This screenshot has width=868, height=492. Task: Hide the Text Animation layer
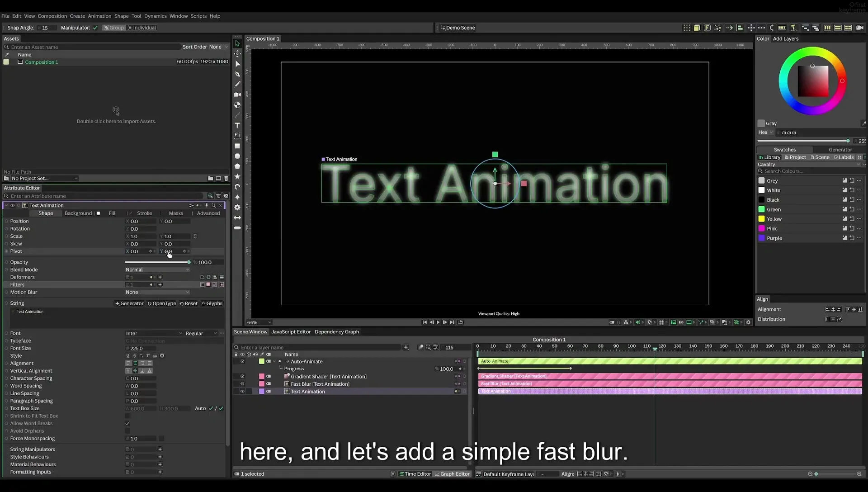tap(242, 392)
